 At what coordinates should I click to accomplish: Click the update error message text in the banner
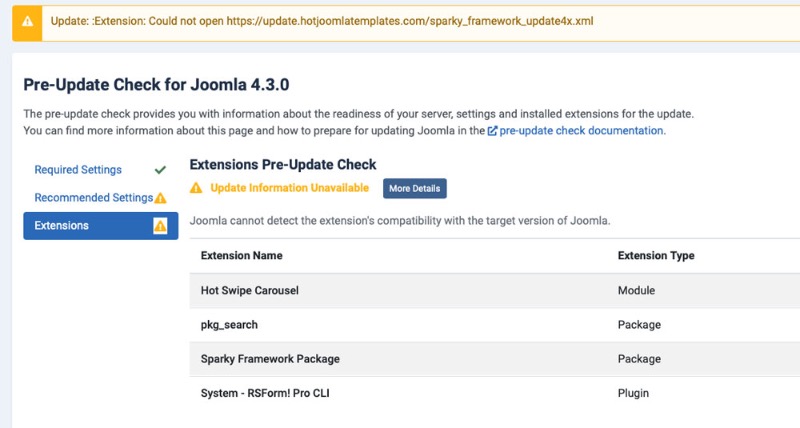[321, 21]
